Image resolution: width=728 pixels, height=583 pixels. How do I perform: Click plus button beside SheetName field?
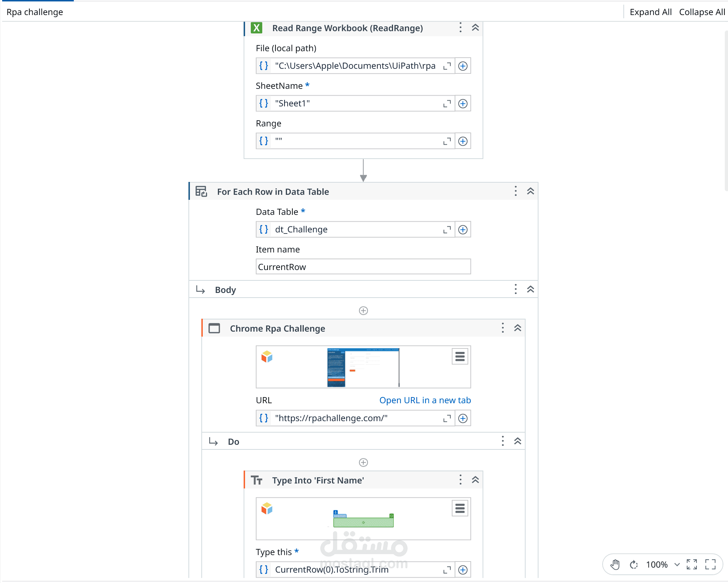tap(463, 103)
